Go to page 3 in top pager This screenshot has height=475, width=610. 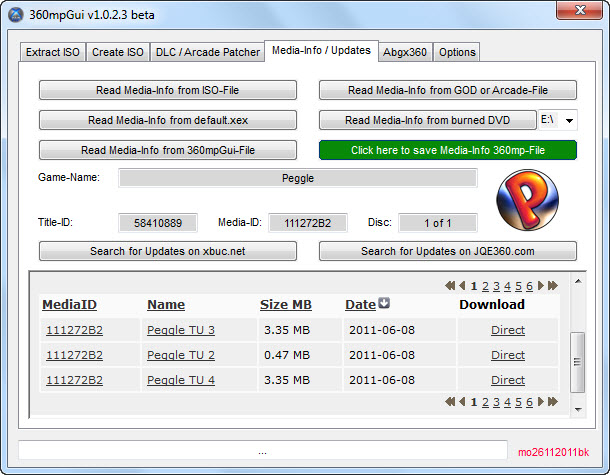click(496, 286)
